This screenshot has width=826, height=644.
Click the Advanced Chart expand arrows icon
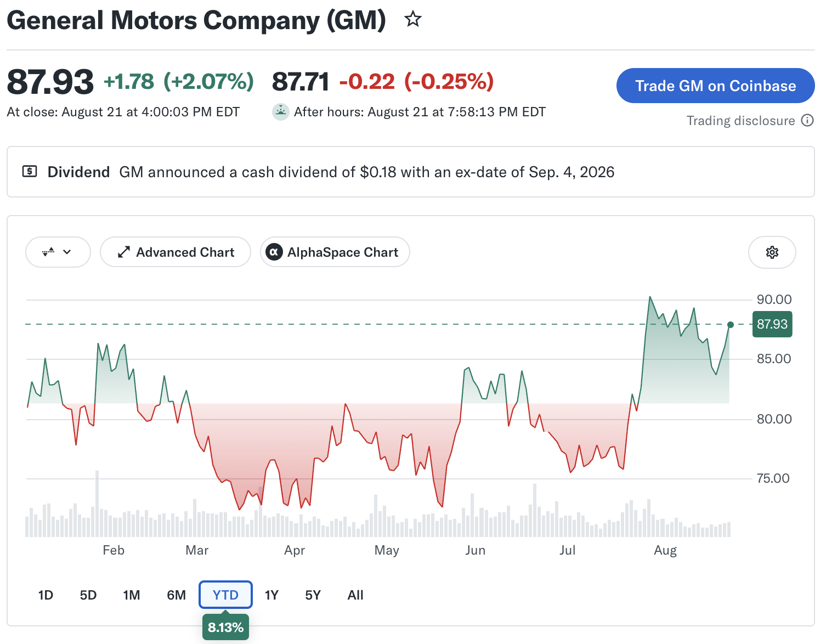(x=124, y=252)
